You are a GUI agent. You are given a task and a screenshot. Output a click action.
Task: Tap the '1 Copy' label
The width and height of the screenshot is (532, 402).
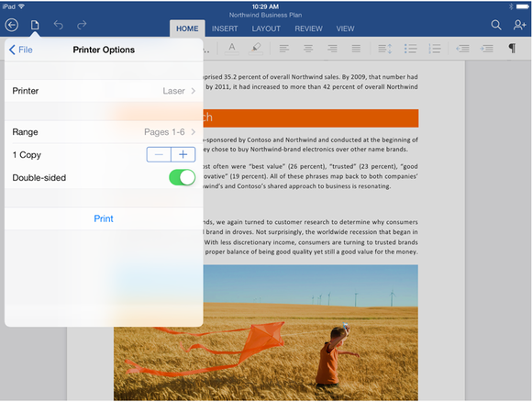pyautogui.click(x=27, y=155)
